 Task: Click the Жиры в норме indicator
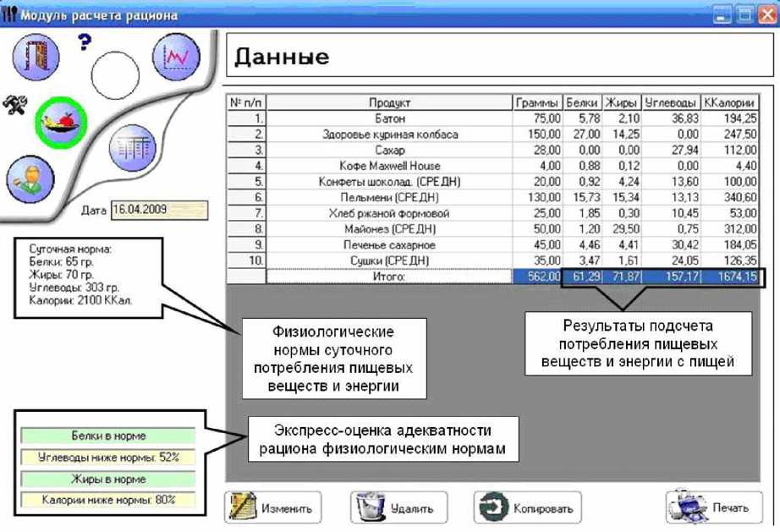coord(108,480)
